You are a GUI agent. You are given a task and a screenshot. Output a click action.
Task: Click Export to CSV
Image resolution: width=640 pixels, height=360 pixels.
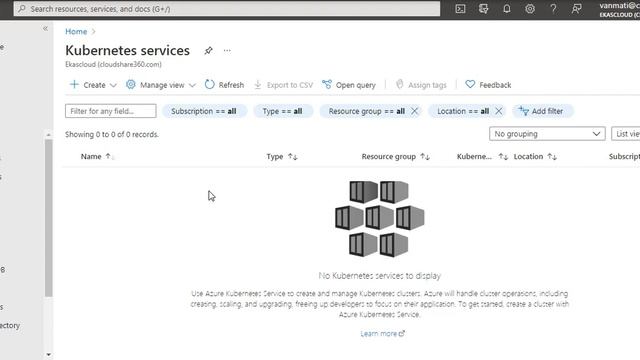tap(283, 85)
